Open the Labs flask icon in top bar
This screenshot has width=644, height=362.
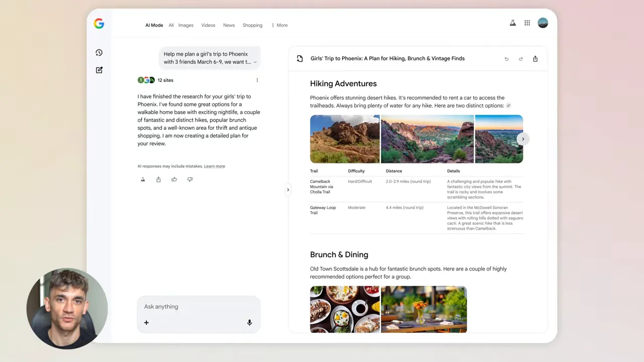click(513, 23)
